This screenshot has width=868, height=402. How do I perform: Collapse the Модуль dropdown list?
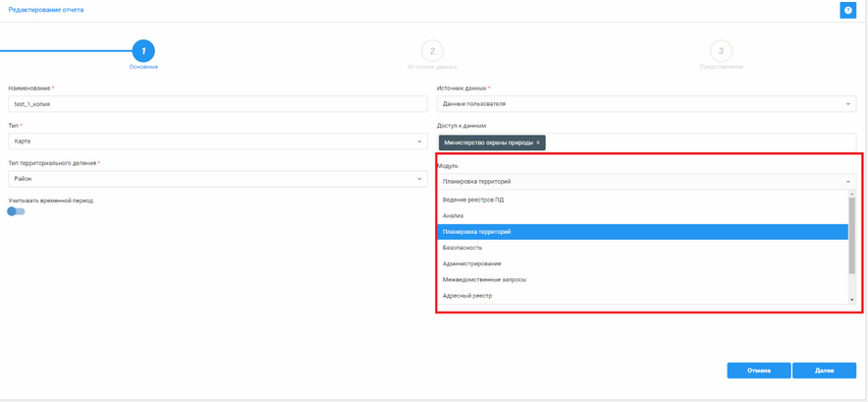(848, 182)
